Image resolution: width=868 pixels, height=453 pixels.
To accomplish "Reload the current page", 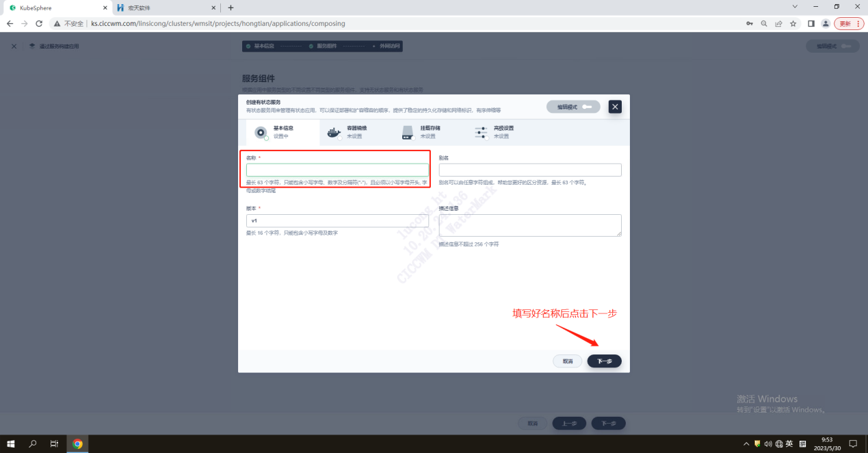I will 40,23.
